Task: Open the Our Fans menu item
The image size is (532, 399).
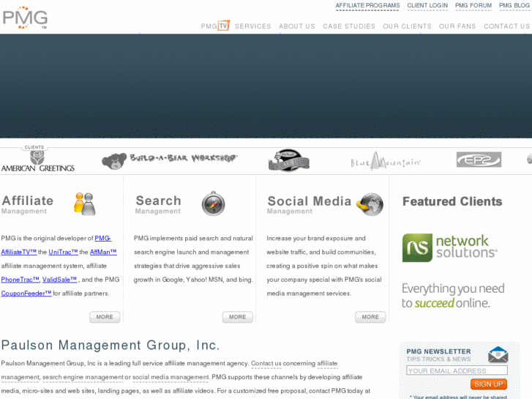Action: click(457, 26)
